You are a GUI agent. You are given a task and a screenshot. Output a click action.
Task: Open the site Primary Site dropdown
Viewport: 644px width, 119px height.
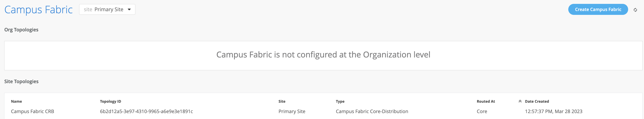[x=107, y=10]
